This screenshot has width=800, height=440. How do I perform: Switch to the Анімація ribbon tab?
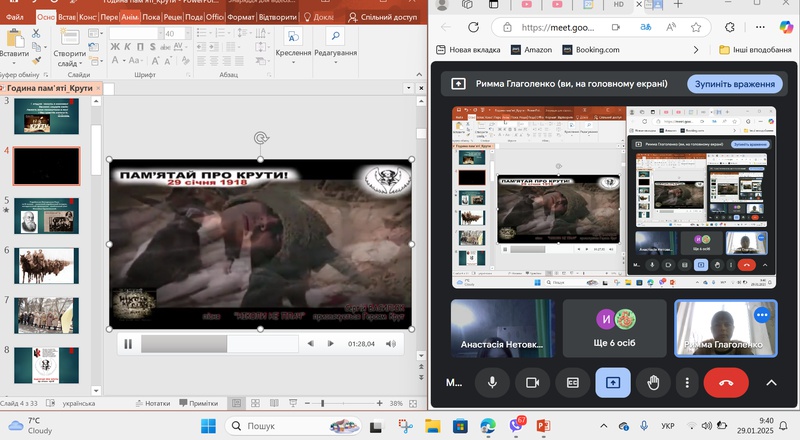pyautogui.click(x=130, y=17)
